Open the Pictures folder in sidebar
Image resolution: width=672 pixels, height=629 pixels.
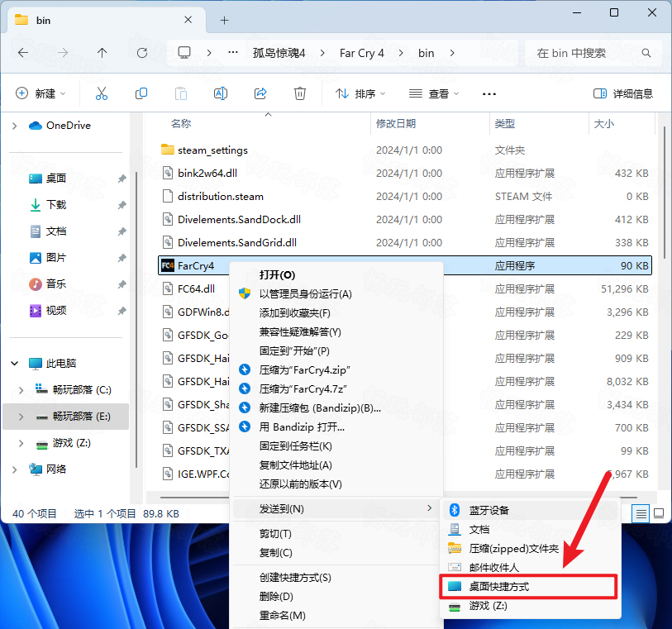pos(55,258)
